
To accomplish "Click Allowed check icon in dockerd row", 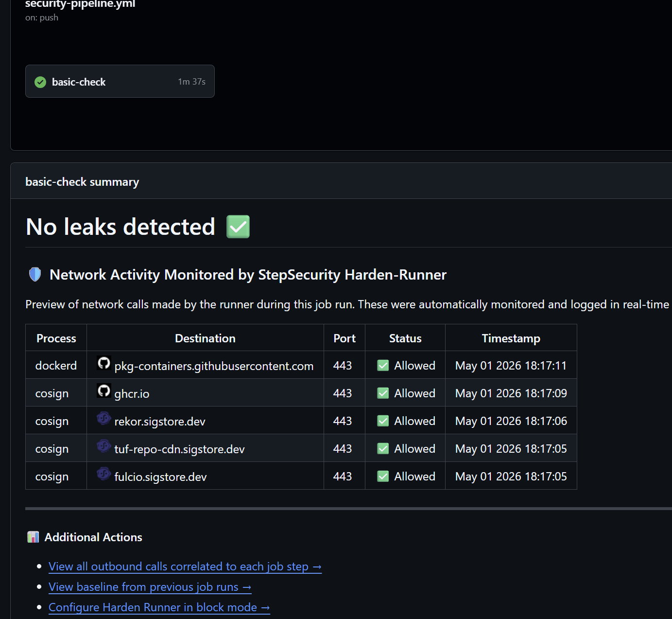I will pyautogui.click(x=383, y=365).
